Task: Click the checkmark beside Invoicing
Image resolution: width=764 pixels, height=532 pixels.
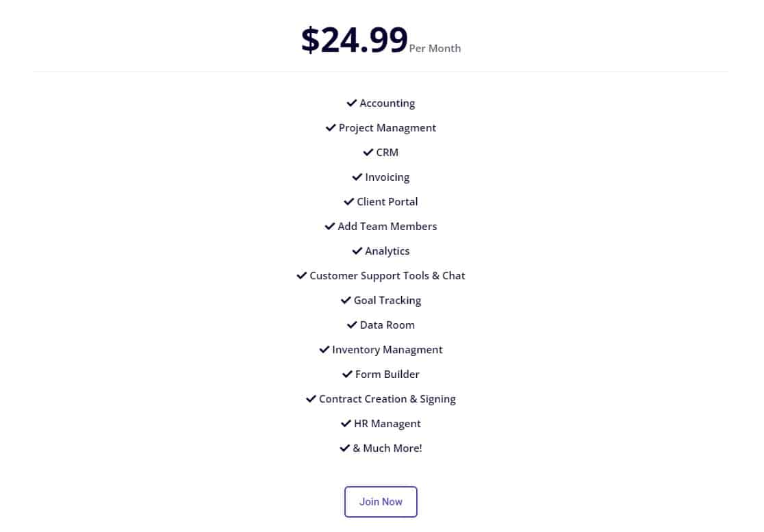Action: click(357, 177)
